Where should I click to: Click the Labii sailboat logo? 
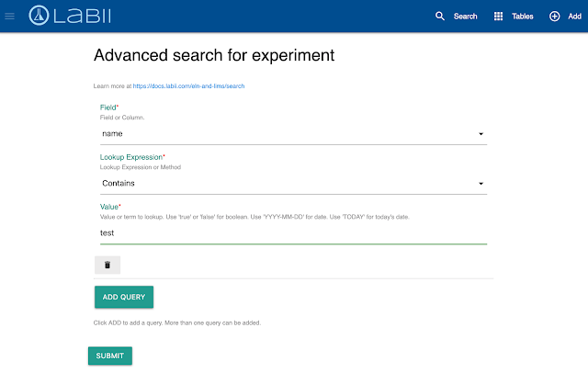pyautogui.click(x=40, y=16)
